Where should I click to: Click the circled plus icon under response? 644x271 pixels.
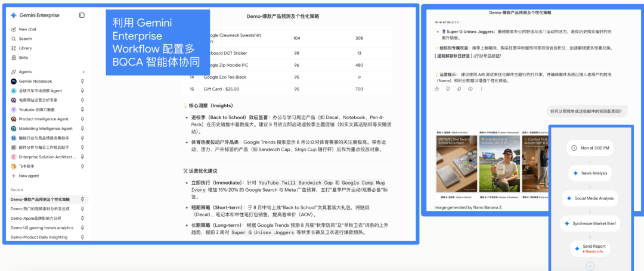tap(470, 89)
